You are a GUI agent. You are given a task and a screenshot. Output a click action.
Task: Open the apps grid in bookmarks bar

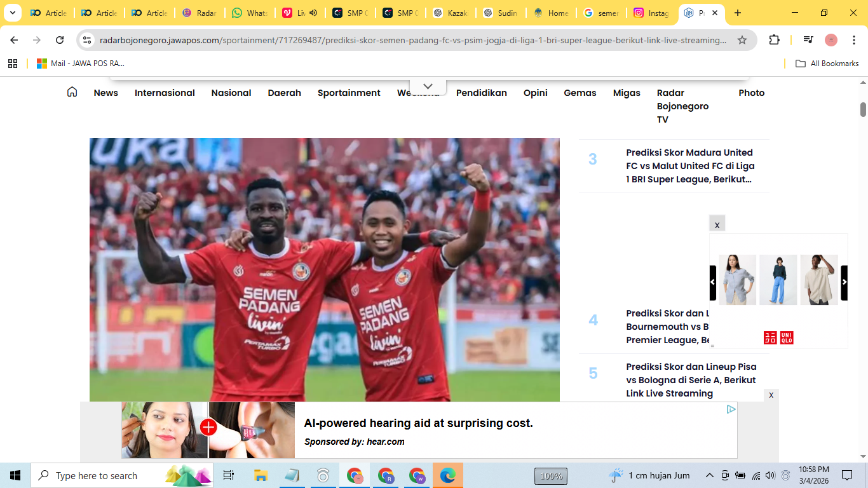[13, 64]
